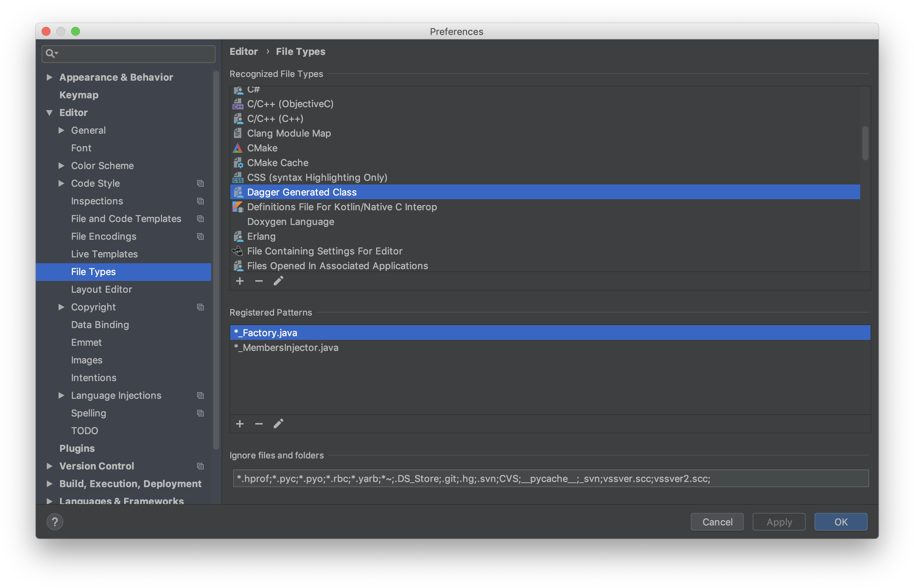
Task: Expand the Version Control section arrow
Action: point(49,466)
